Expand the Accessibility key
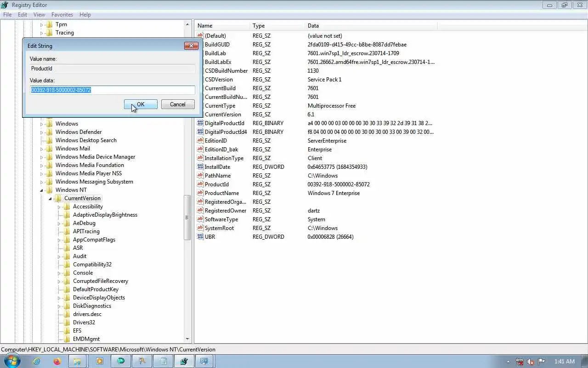Screen dimensions: 588x368 point(59,207)
